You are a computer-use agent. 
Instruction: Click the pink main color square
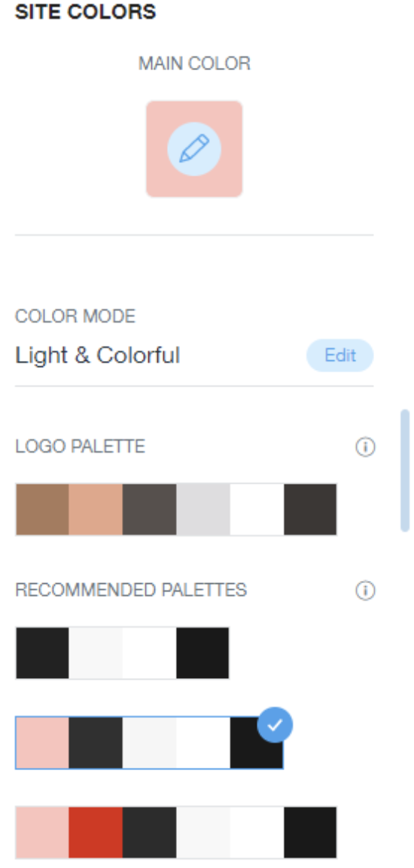pyautogui.click(x=194, y=149)
